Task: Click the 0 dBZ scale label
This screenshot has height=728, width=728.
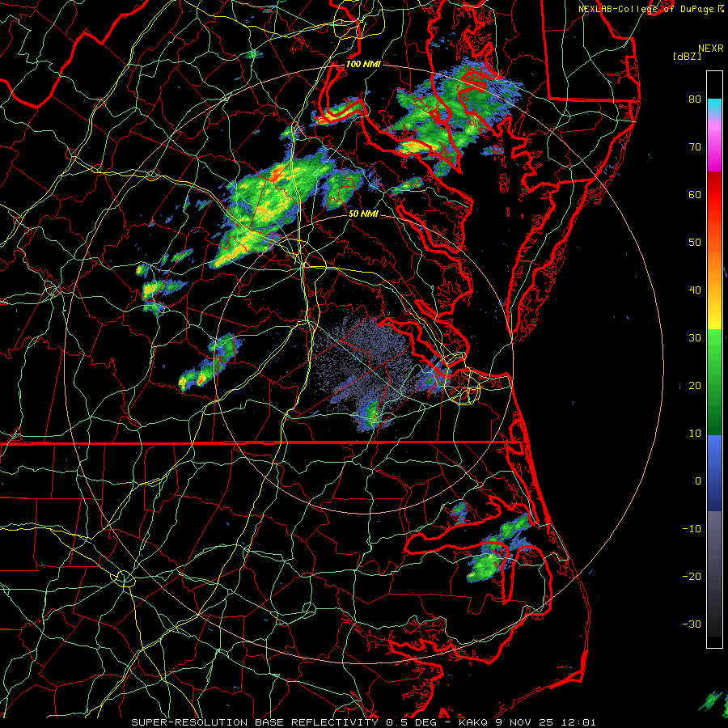Action: pos(698,481)
